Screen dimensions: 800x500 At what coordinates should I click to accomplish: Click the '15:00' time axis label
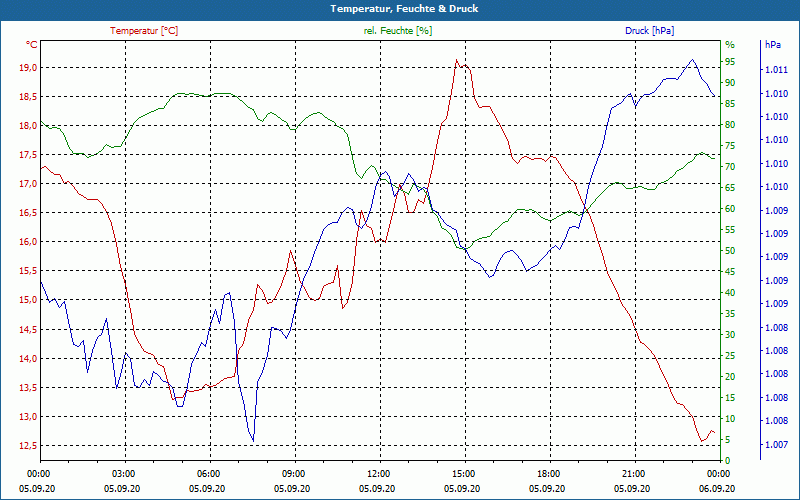462,474
